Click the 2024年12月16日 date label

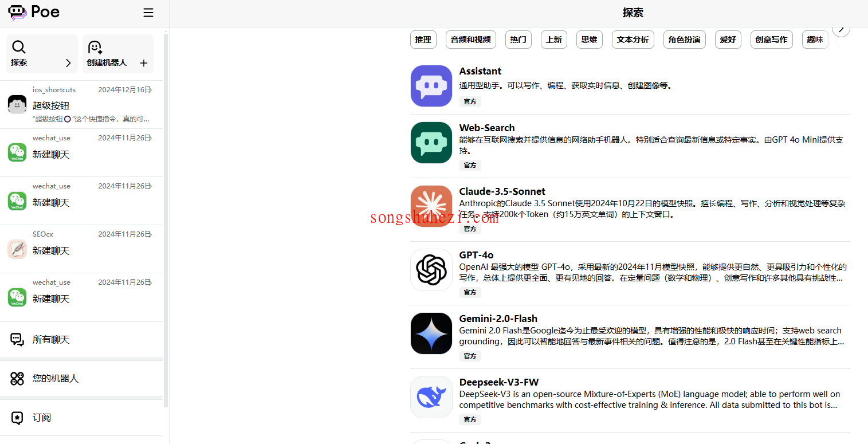point(124,90)
